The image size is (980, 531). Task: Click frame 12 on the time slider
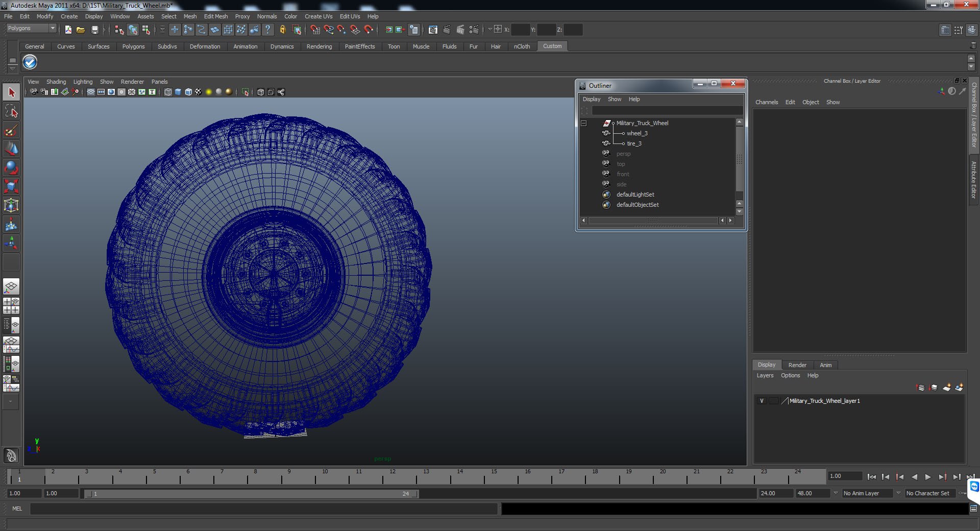(x=393, y=477)
